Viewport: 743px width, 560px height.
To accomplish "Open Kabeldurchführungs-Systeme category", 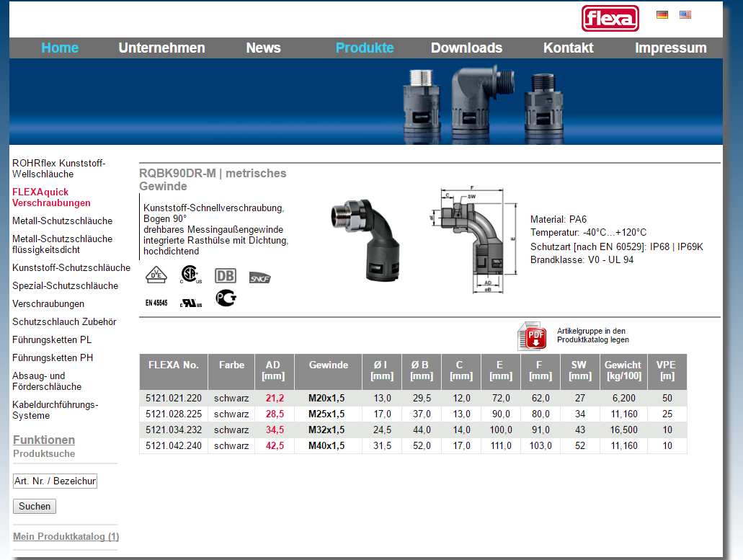I will pyautogui.click(x=55, y=410).
